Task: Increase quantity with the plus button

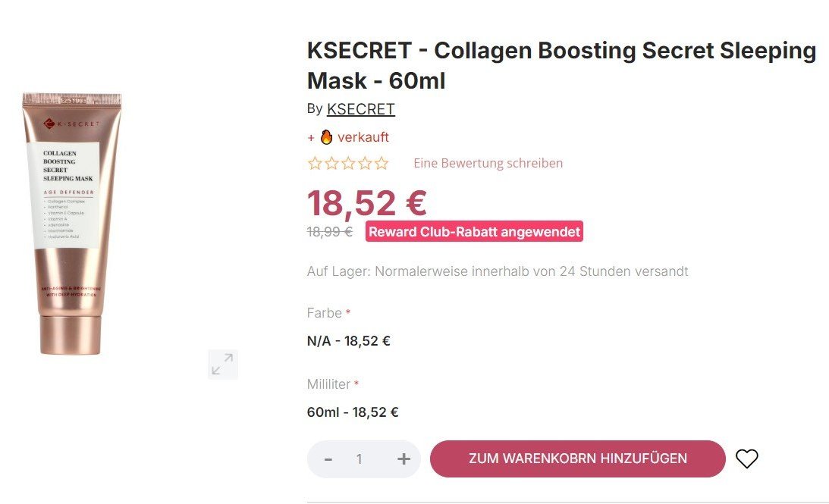Action: 404,459
